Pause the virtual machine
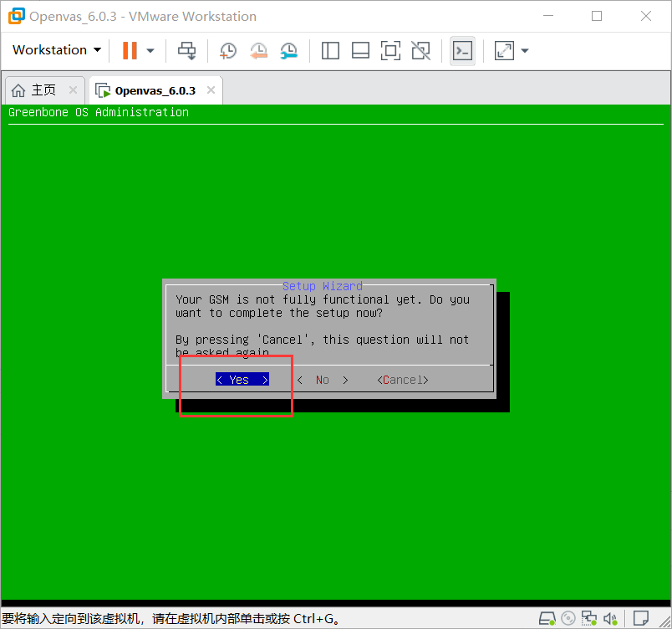 pyautogui.click(x=130, y=50)
